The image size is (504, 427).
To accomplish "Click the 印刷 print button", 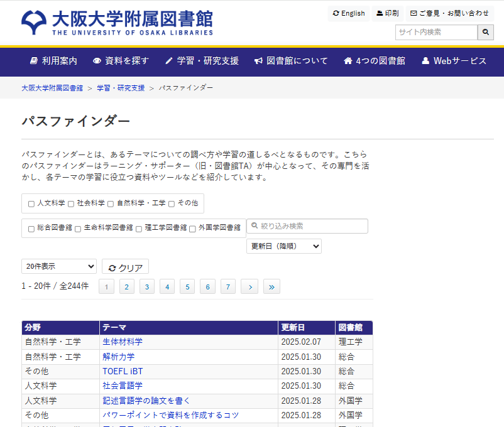I will [x=388, y=13].
